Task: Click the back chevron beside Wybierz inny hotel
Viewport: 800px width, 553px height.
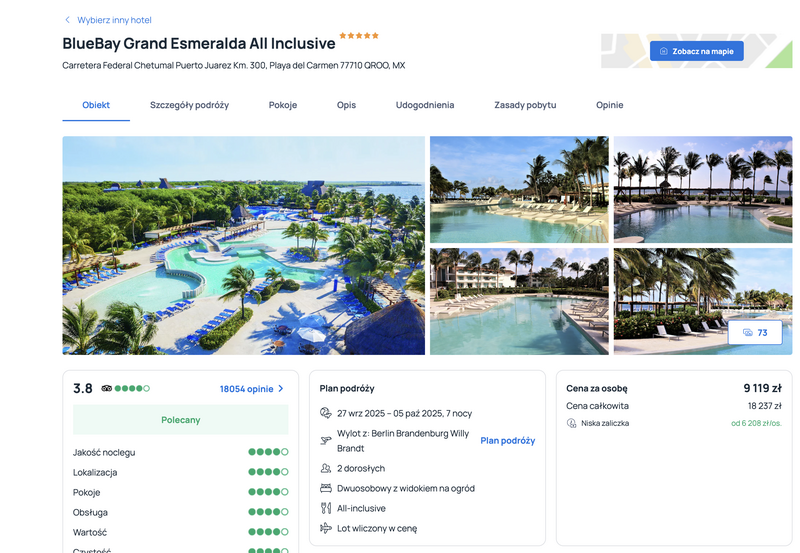Action: [67, 20]
